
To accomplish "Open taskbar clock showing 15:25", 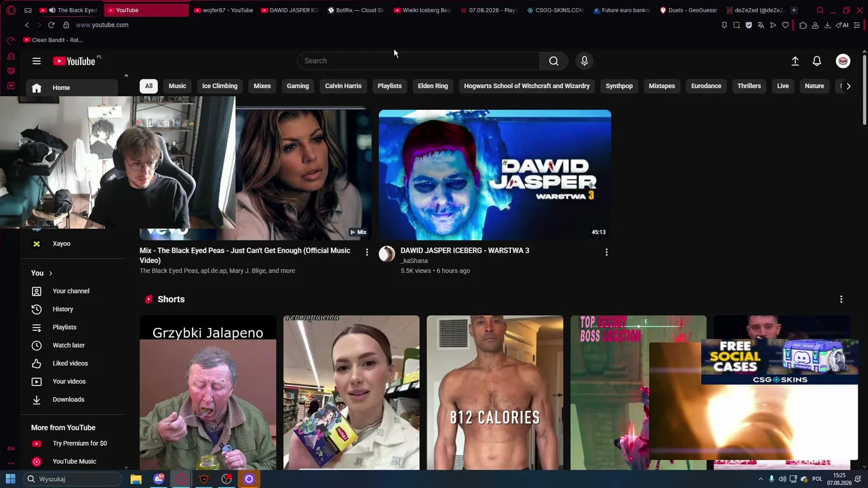I will pos(839,479).
